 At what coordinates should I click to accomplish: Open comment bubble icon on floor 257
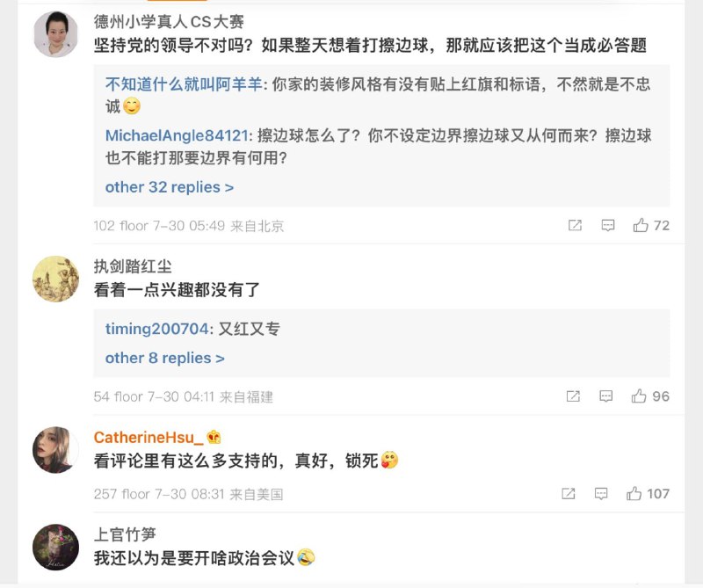coord(600,494)
